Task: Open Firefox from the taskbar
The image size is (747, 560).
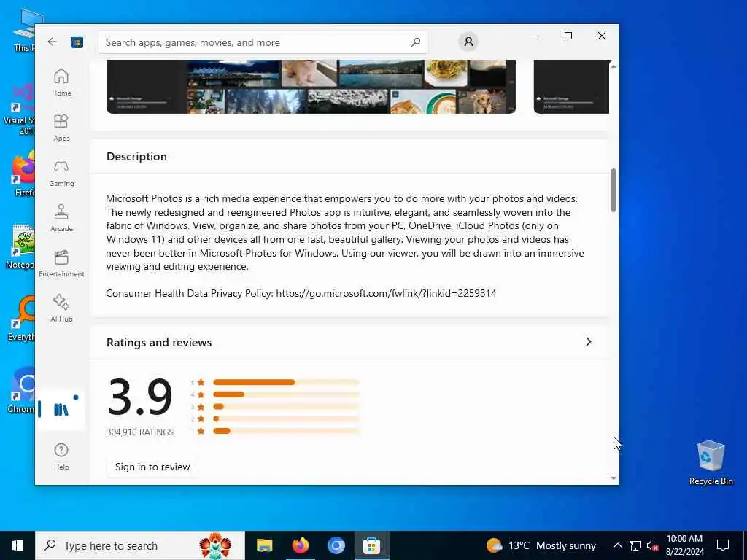Action: [x=300, y=545]
